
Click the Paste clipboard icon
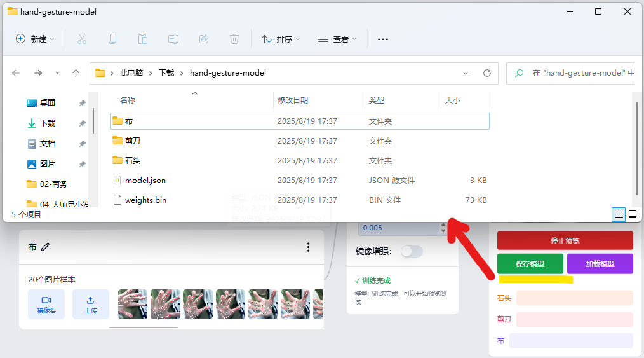[142, 39]
